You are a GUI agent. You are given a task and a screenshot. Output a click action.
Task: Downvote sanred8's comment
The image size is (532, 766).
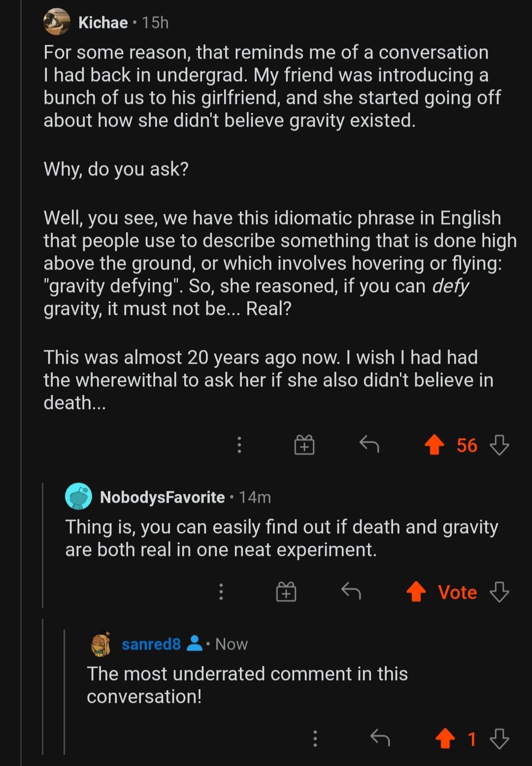499,738
